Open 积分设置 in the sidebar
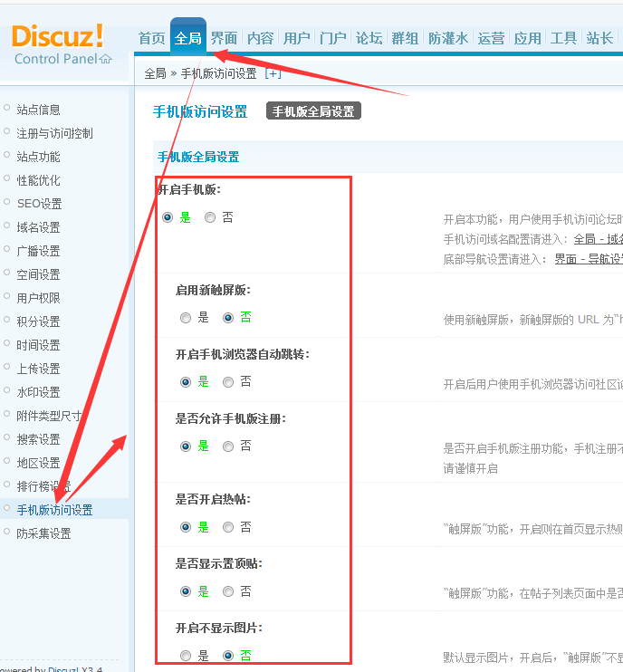 [38, 322]
